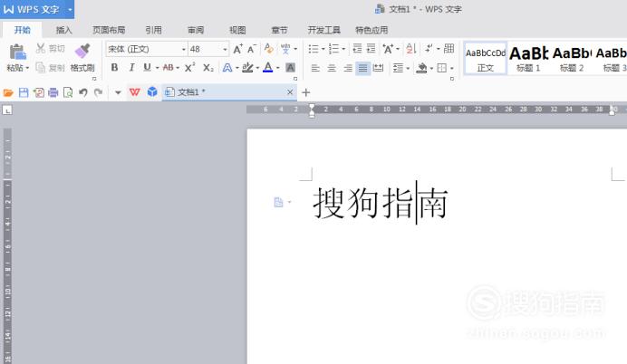Open the 页面布局 (Page Layout) tab
This screenshot has width=627, height=364.
point(109,30)
